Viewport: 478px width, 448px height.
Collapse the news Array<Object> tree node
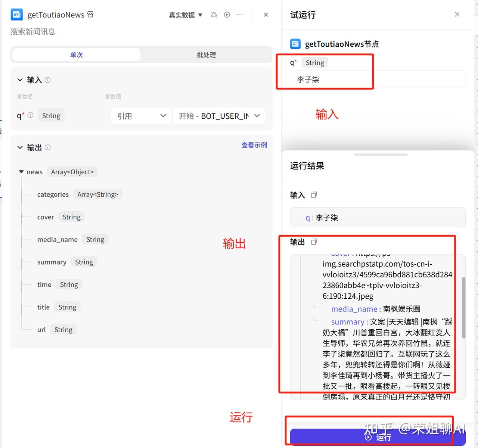coord(21,172)
